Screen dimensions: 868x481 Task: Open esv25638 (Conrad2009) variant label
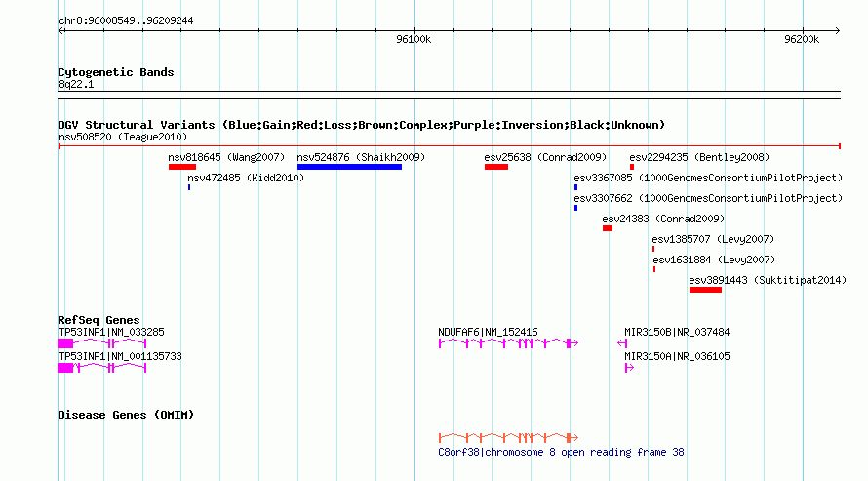pos(545,157)
